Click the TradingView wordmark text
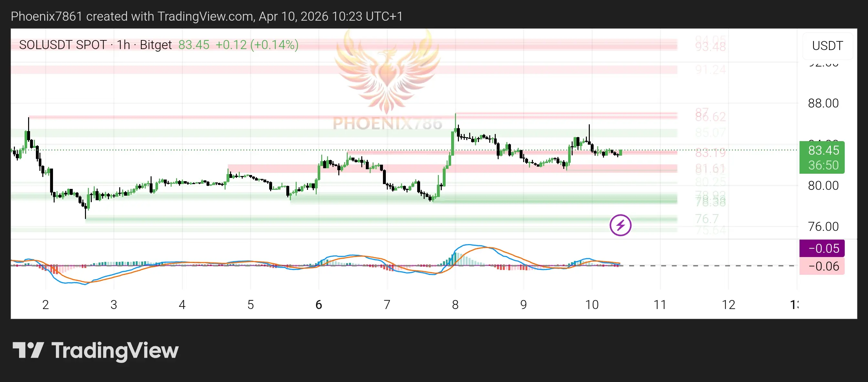The width and height of the screenshot is (868, 382). coord(115,350)
